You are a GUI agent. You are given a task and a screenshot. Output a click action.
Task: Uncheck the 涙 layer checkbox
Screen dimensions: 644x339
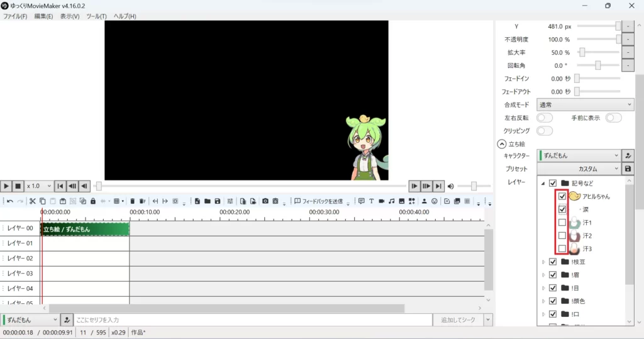(562, 209)
